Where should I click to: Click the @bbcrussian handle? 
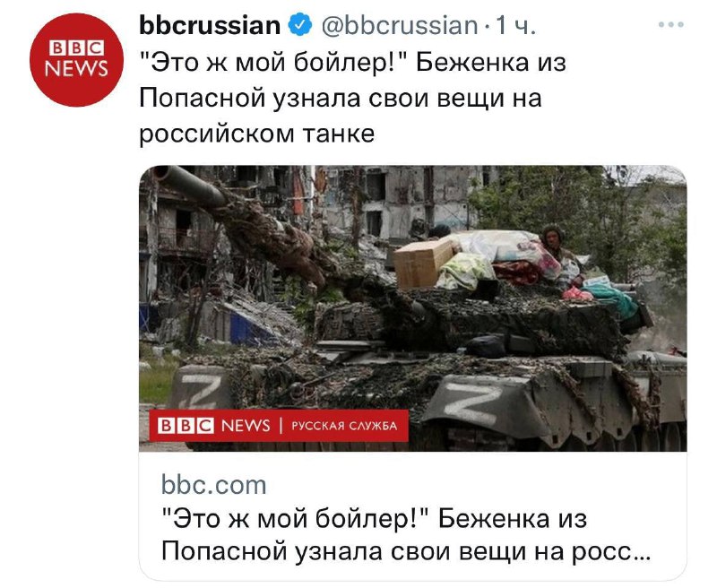(x=400, y=25)
